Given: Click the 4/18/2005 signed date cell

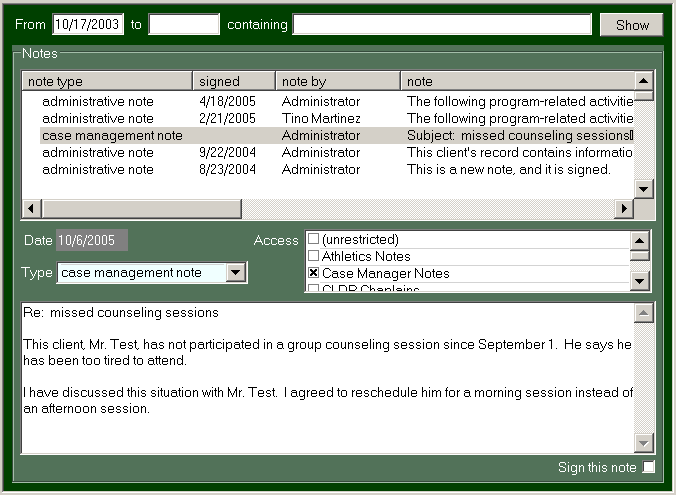Looking at the screenshot, I should pos(227,101).
